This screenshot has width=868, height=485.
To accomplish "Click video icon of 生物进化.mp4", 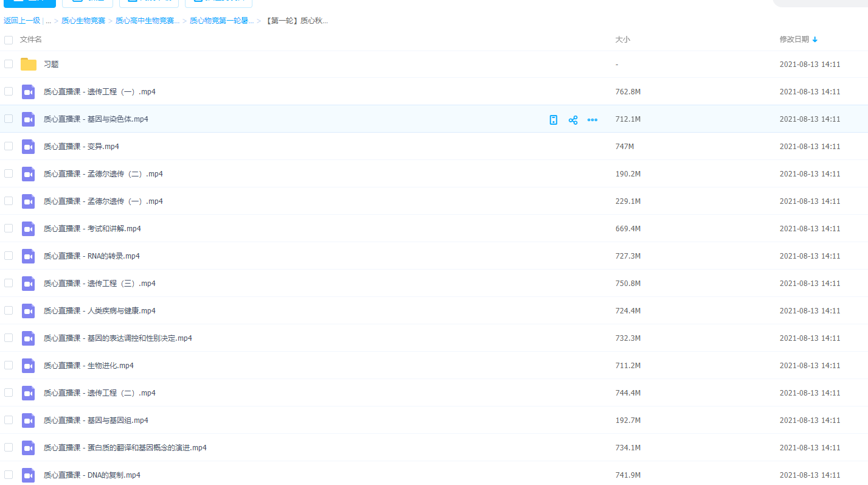I will (29, 366).
